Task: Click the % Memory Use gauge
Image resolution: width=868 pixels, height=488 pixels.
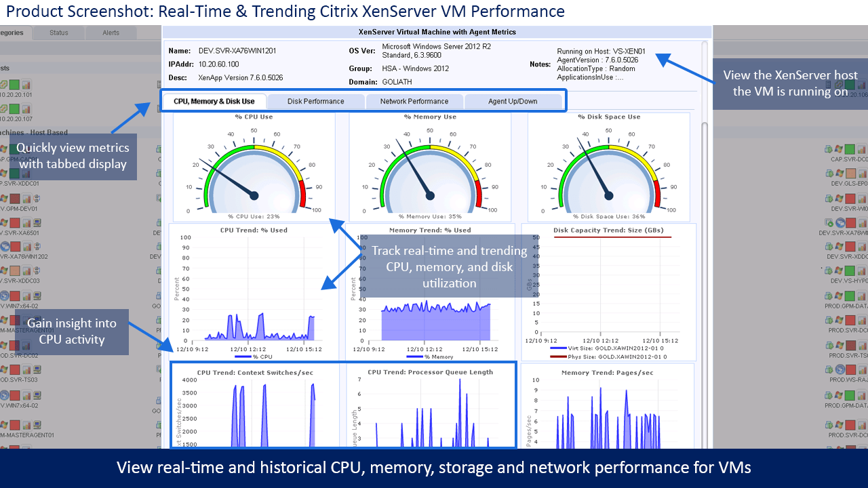Action: 430,167
